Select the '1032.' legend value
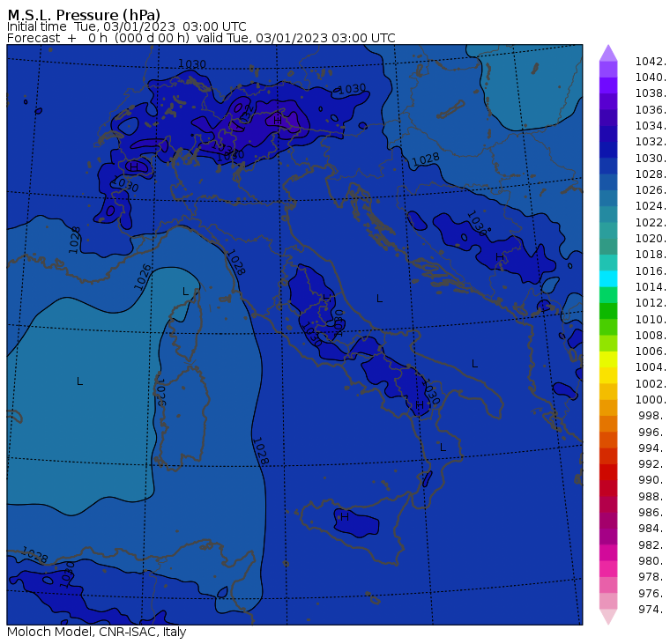This screenshot has height=644, width=670. point(651,141)
